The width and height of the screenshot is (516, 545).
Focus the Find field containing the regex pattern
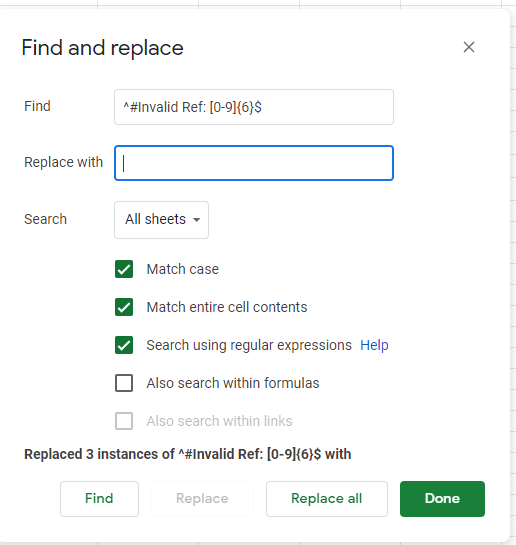(x=254, y=107)
